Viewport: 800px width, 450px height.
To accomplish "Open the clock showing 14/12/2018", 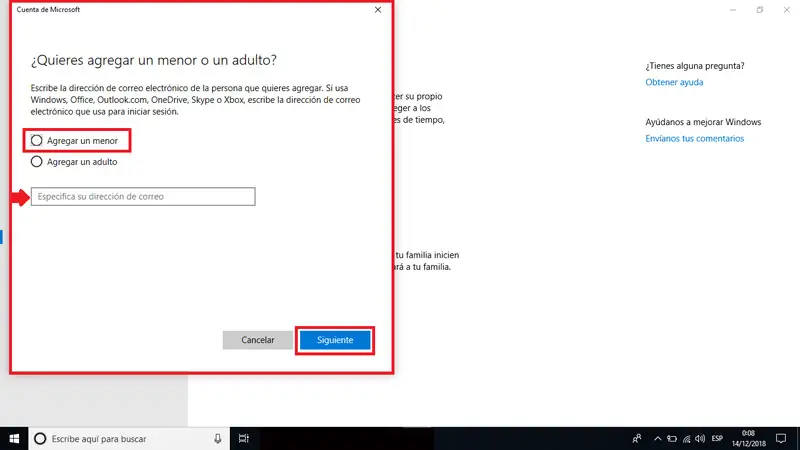I will coord(748,439).
